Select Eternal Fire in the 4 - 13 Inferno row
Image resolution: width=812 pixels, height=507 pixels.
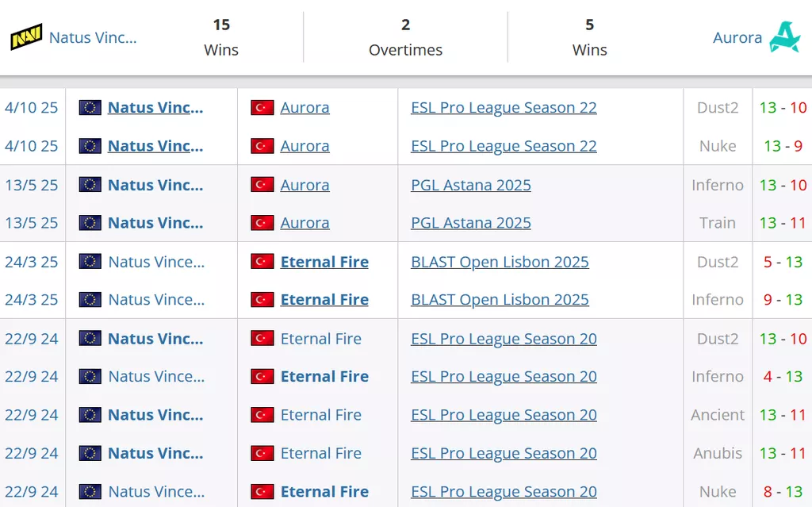tap(324, 377)
